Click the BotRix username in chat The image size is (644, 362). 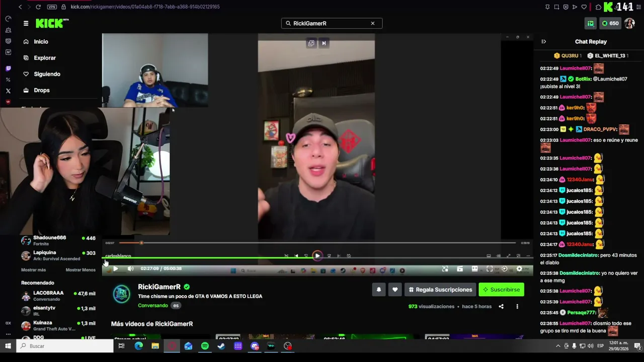coord(583,79)
